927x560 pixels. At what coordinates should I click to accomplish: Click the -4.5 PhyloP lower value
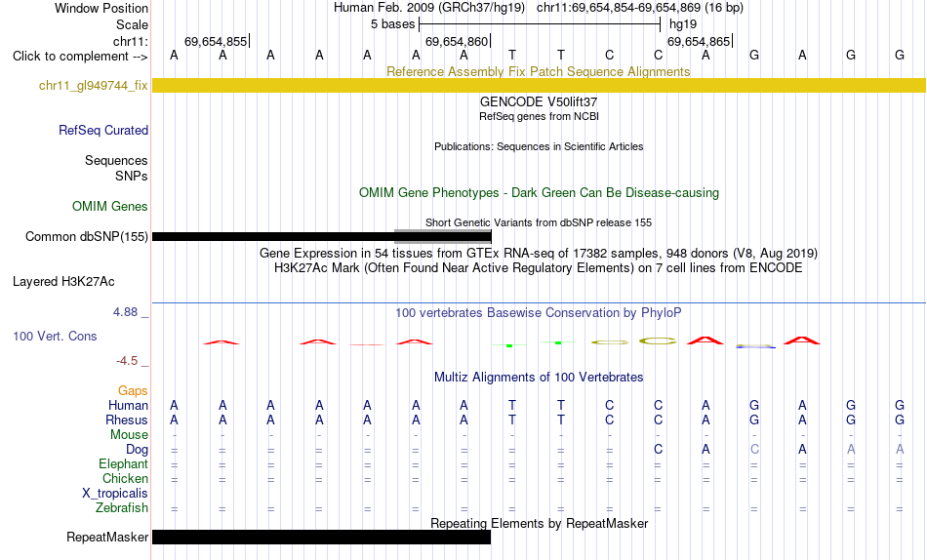click(127, 361)
